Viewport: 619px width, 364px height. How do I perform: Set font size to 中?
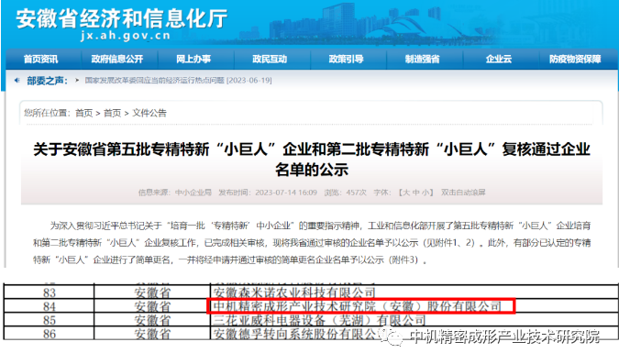tap(415, 193)
